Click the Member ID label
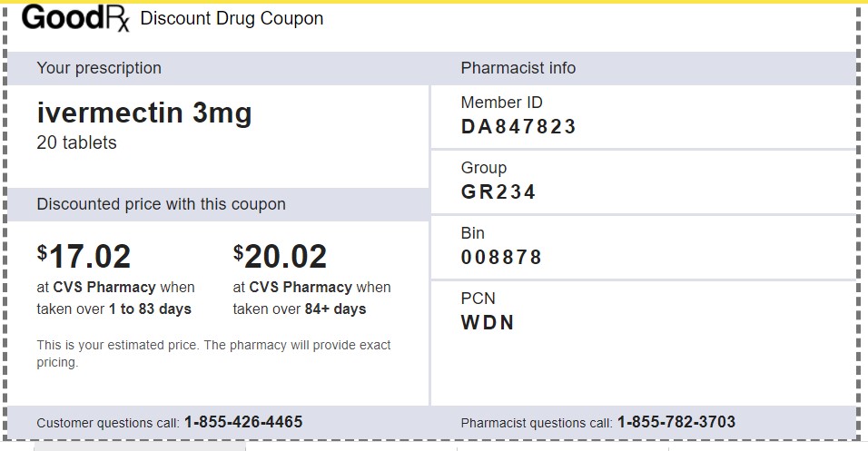Viewport: 868px width, 451px height. (x=501, y=103)
